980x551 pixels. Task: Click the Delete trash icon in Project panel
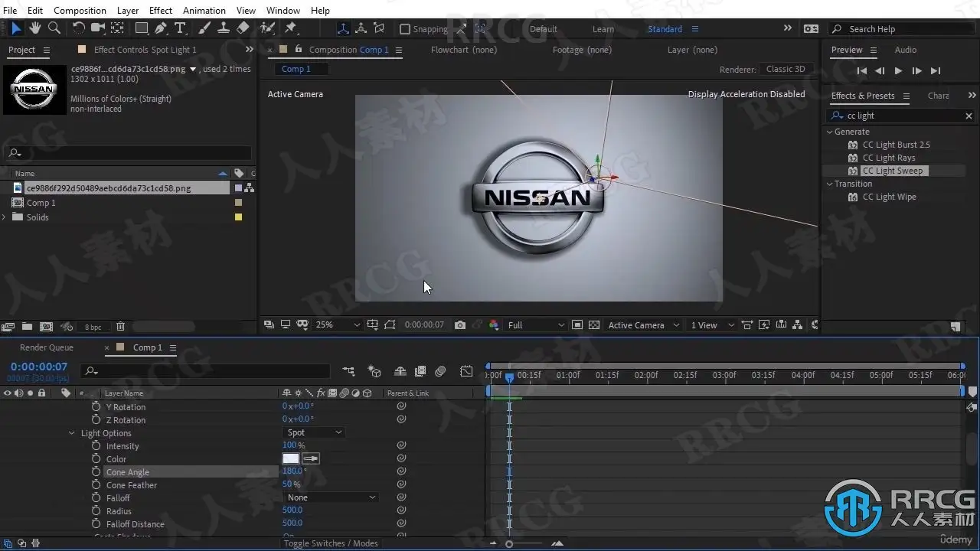point(120,327)
